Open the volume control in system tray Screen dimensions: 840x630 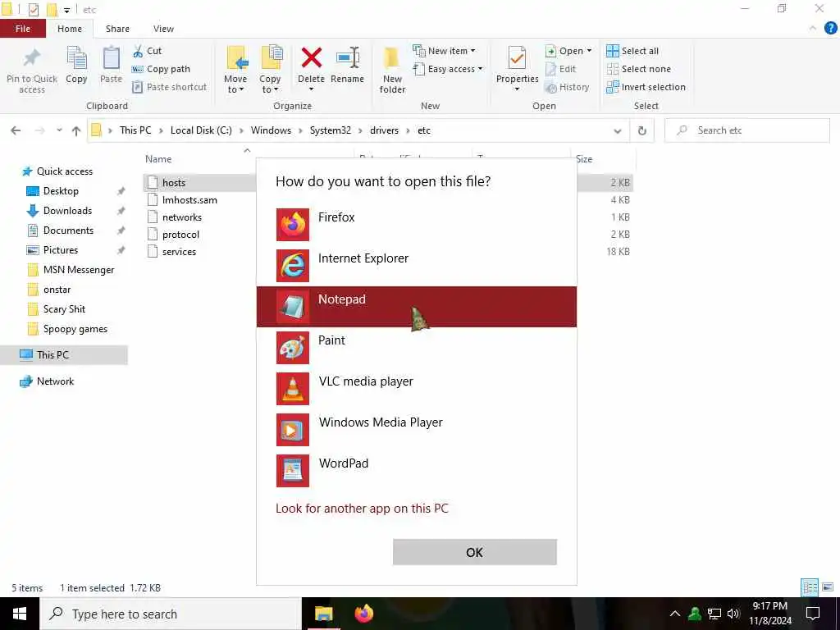pos(733,614)
